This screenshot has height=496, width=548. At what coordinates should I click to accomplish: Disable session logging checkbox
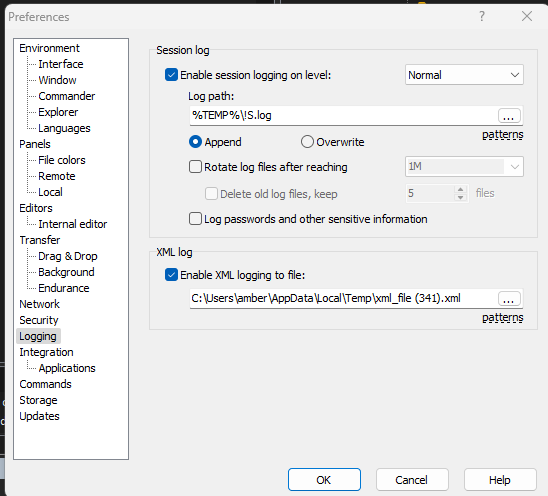[171, 75]
